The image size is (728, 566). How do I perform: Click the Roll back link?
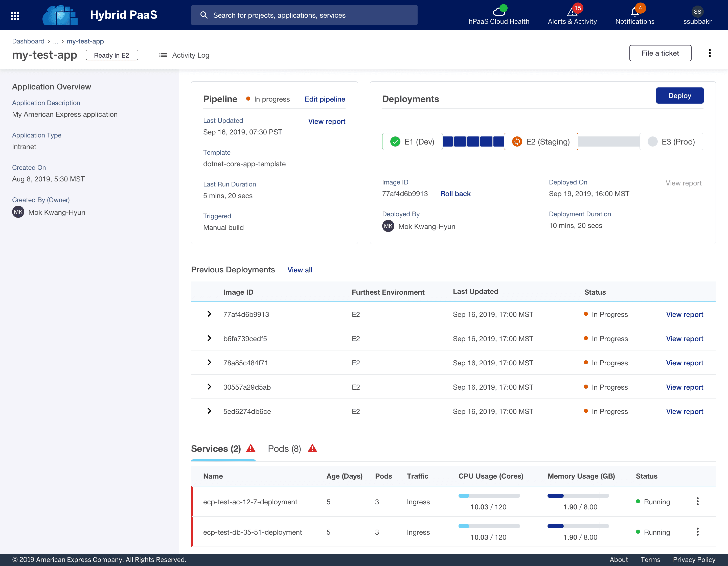455,194
